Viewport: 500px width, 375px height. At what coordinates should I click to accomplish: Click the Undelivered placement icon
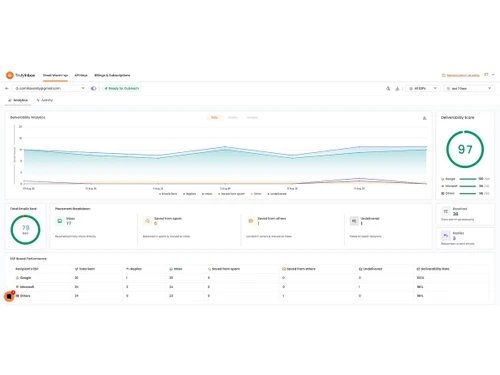click(354, 221)
